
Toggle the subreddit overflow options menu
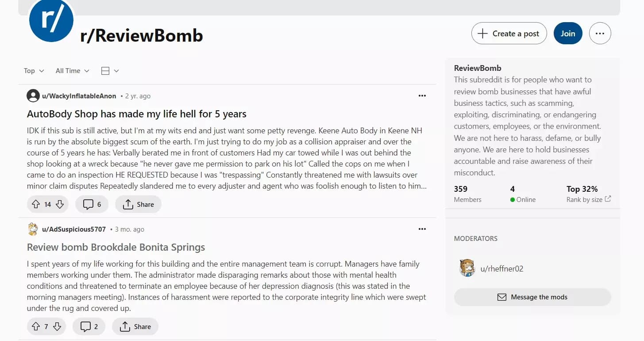(600, 33)
